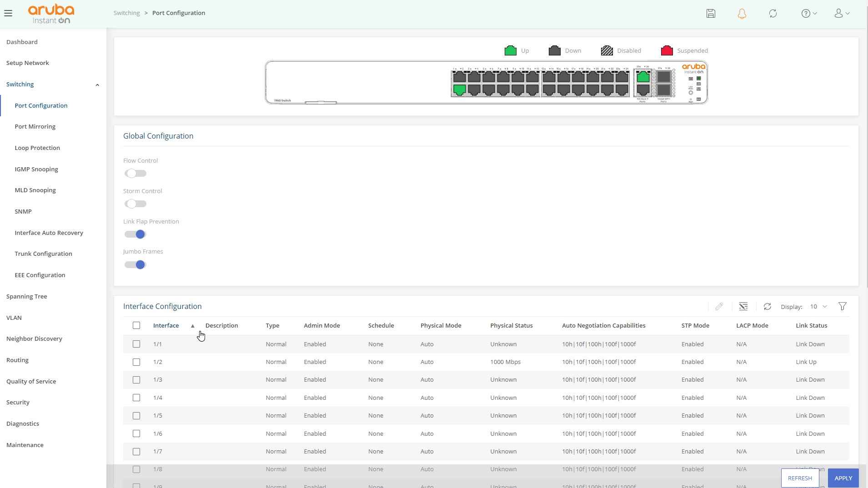Collapse the Switching menu section

pyautogui.click(x=97, y=85)
